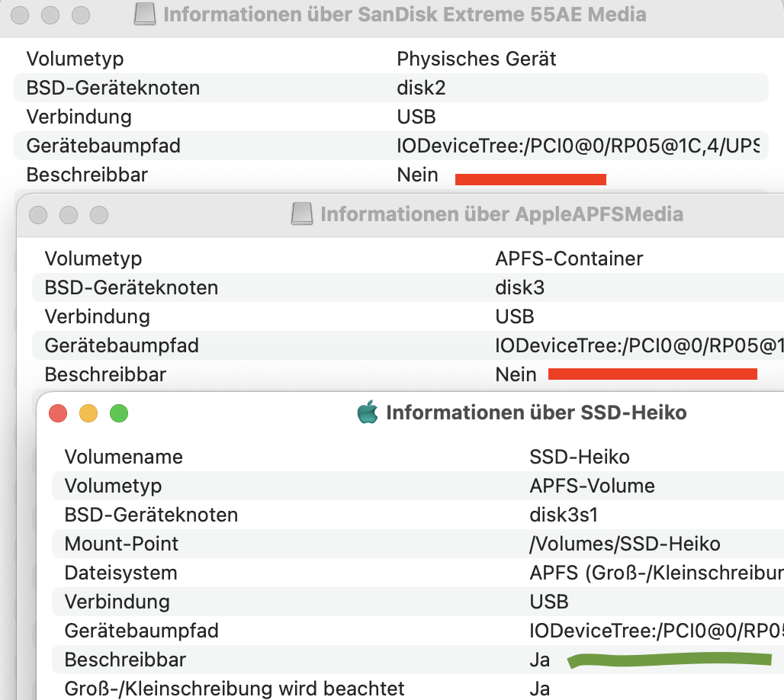Click the drive icon beside the AppleAPFSMedia title
Screen dimensions: 784x700
coord(302,214)
